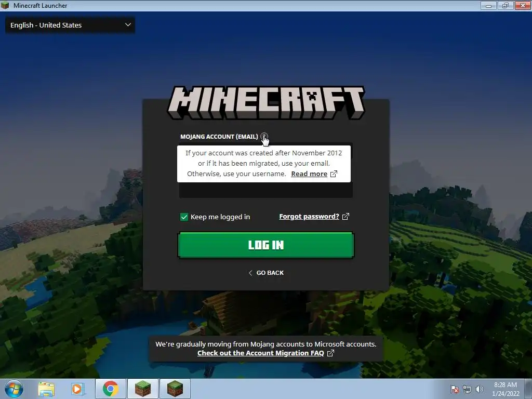Open the volume speaker icon in tray
The height and width of the screenshot is (399, 532).
tap(480, 389)
